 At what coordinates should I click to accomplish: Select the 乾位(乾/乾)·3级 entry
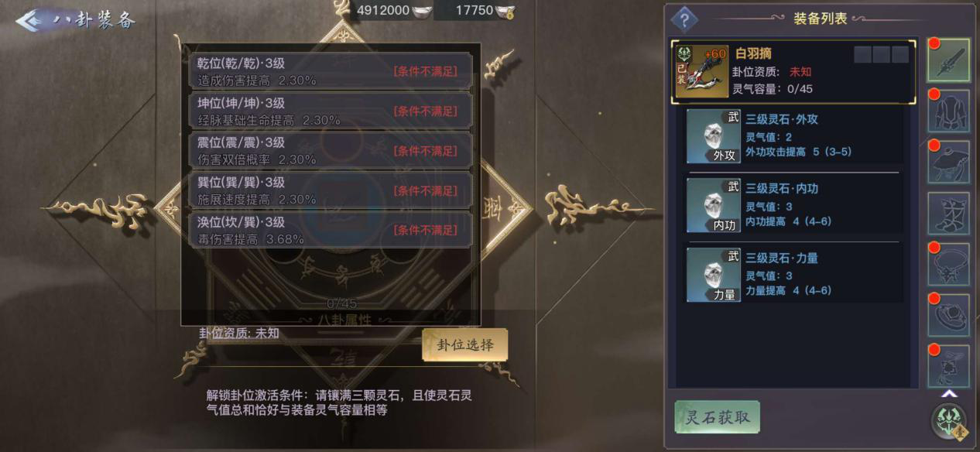coord(330,71)
